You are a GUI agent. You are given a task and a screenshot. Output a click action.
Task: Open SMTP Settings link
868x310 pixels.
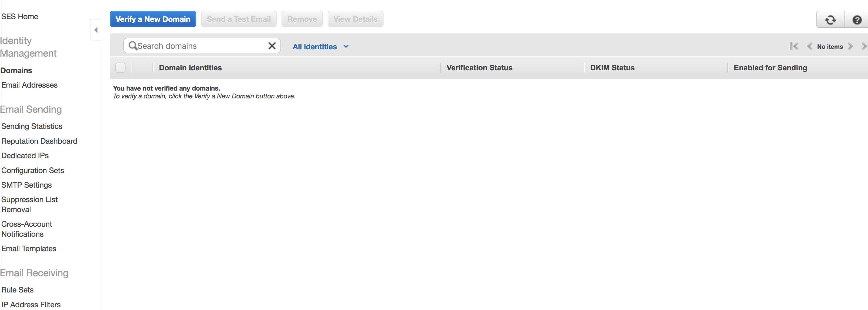click(26, 185)
